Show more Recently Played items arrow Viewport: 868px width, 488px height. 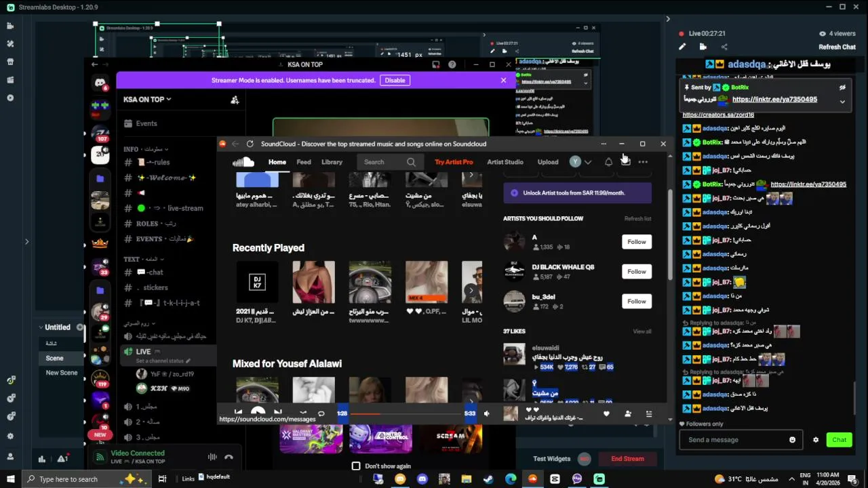(x=471, y=291)
